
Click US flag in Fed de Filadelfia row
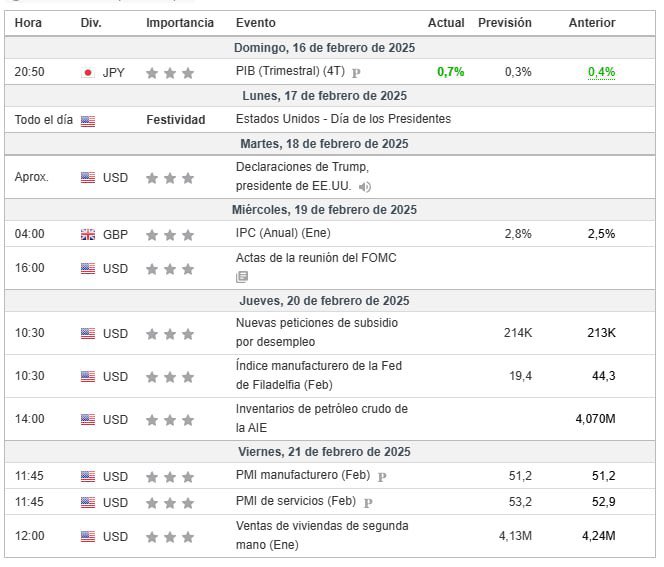point(88,376)
